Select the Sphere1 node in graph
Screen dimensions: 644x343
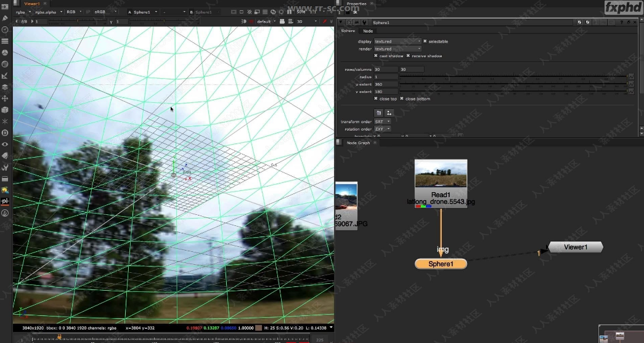441,264
